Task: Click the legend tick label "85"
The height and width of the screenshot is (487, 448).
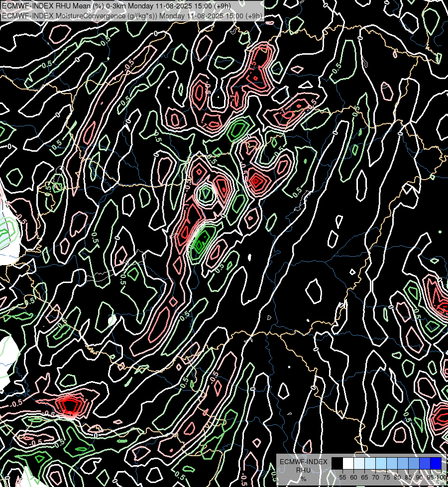Action: tap(408, 478)
